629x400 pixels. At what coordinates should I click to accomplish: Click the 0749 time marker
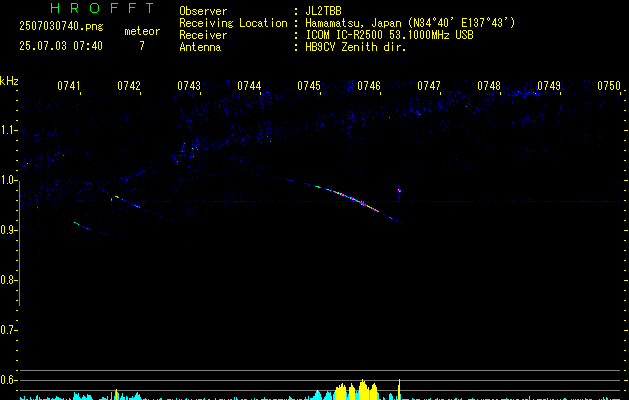(x=549, y=86)
